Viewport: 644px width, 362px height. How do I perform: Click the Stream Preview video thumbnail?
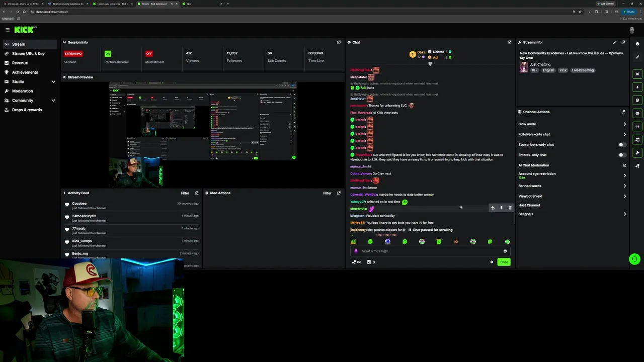tap(203, 135)
